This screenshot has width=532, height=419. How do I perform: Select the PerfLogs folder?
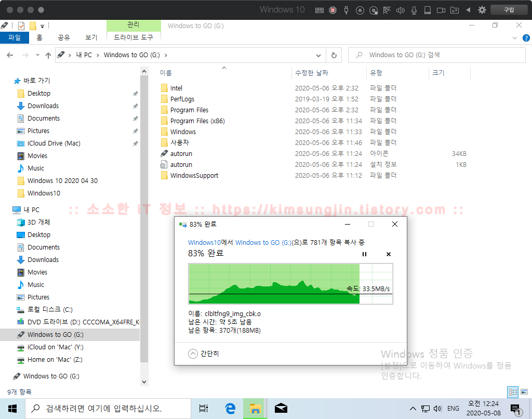coord(182,99)
